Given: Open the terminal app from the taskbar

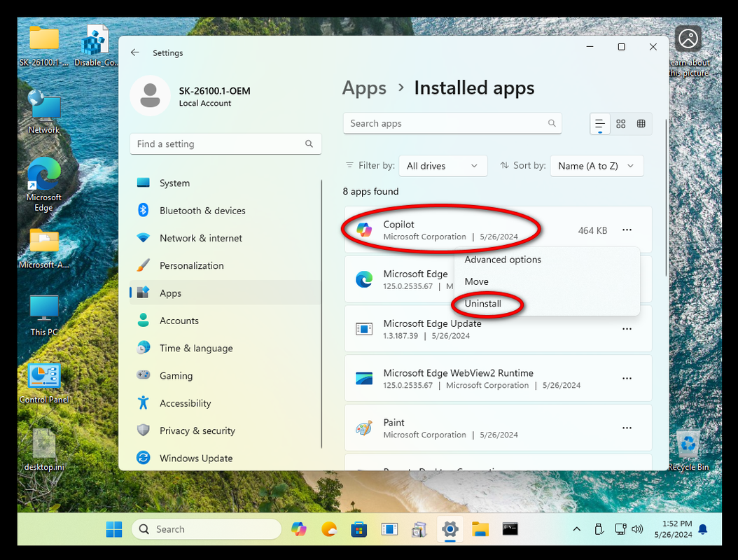Looking at the screenshot, I should point(510,529).
